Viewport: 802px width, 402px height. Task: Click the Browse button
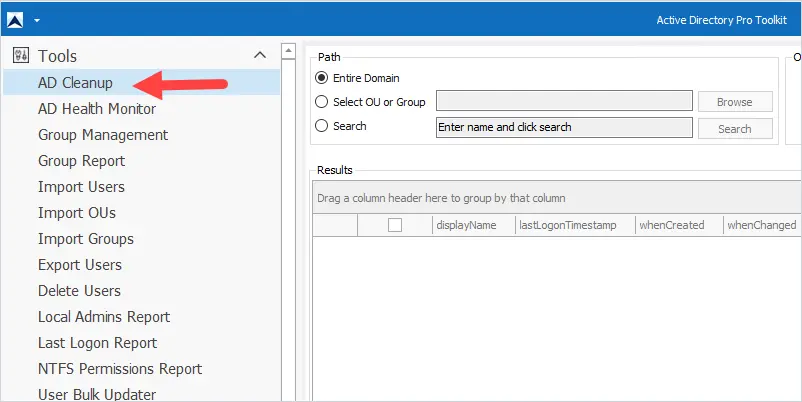click(735, 102)
